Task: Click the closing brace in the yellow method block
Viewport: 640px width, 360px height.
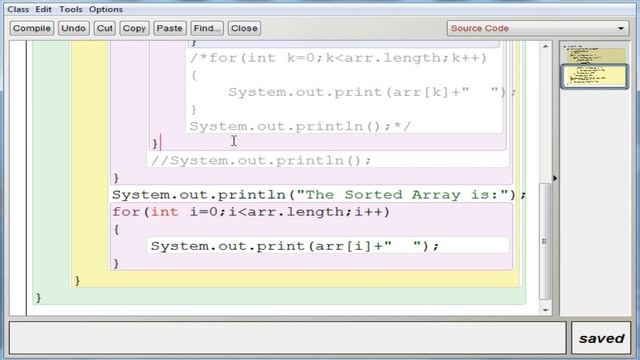Action: point(77,280)
